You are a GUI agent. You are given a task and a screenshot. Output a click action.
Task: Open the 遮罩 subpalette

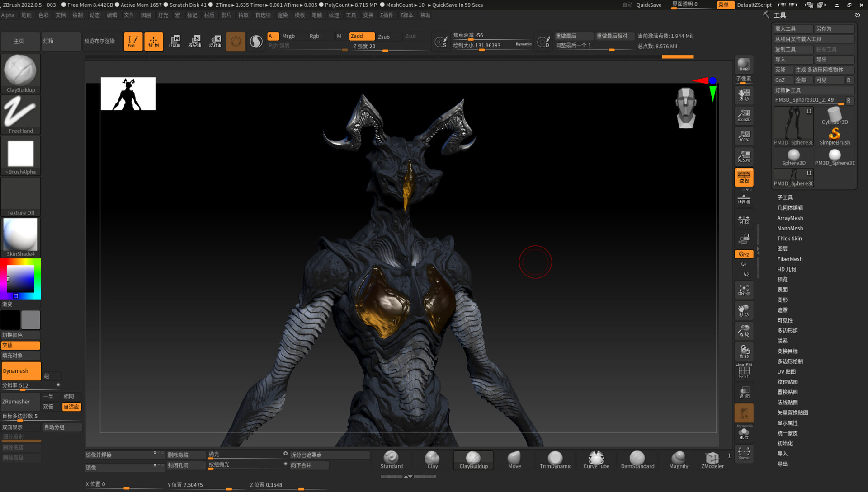click(782, 310)
